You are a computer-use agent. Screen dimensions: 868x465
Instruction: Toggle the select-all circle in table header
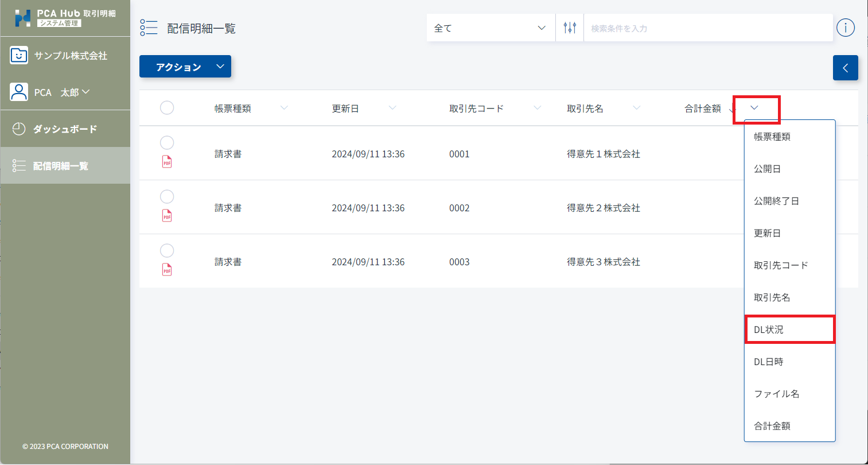pos(167,108)
